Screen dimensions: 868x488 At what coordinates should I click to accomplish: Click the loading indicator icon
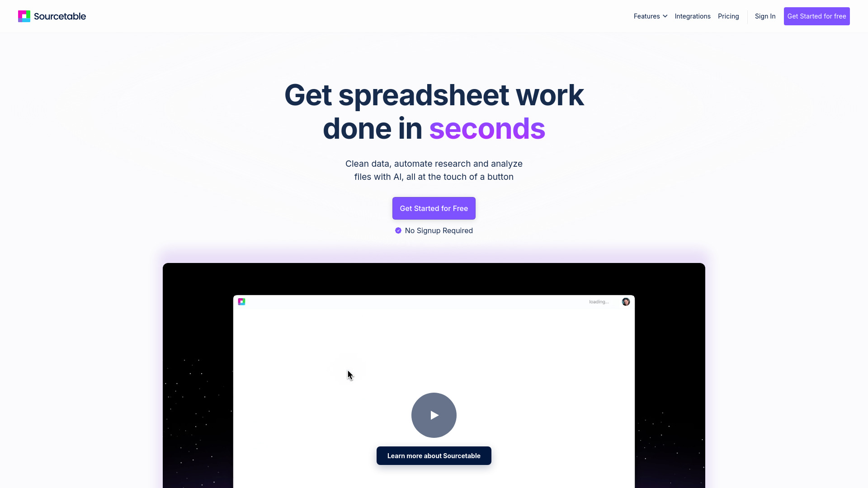click(599, 301)
